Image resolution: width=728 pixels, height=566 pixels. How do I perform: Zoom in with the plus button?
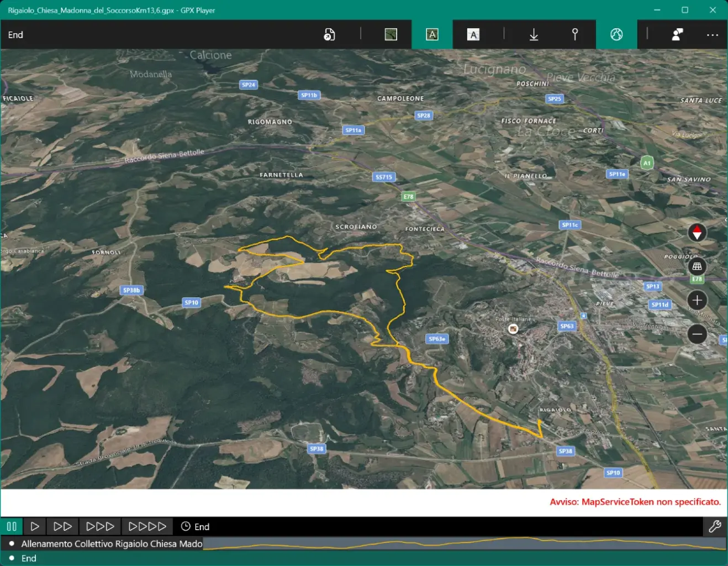tap(697, 300)
